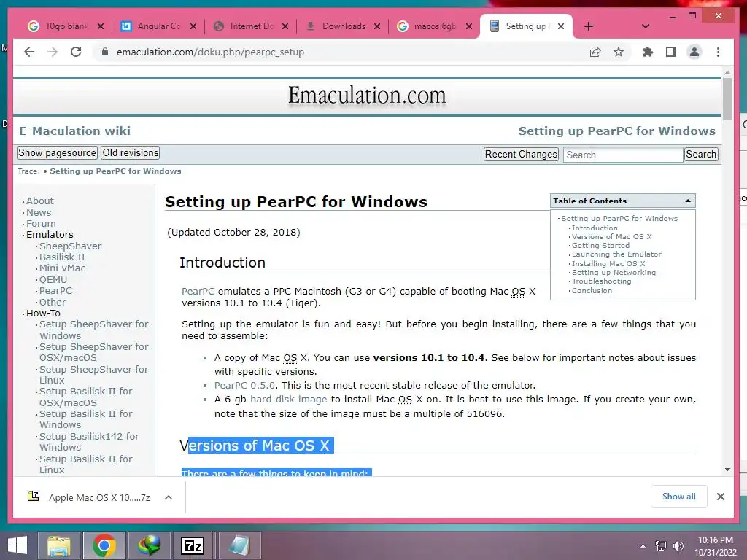This screenshot has height=560, width=747.
Task: Click Chrome icon in the taskbar
Action: [x=104, y=545]
